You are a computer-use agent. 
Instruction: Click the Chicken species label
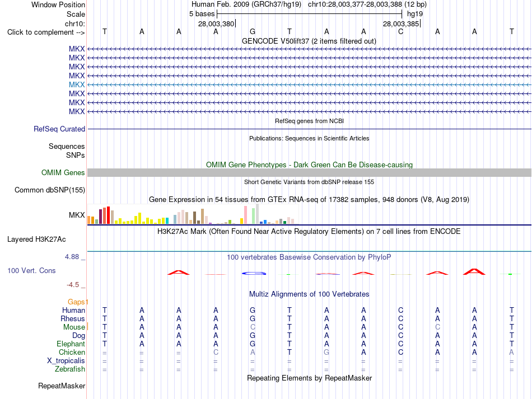tap(72, 352)
